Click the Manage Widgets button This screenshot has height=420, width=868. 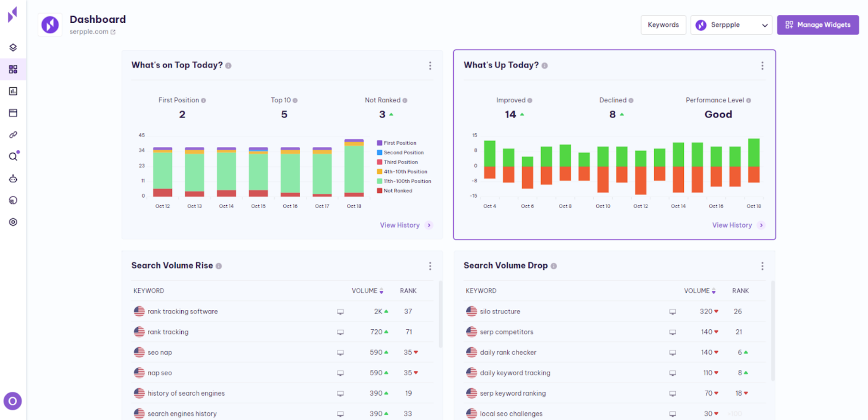pos(818,25)
